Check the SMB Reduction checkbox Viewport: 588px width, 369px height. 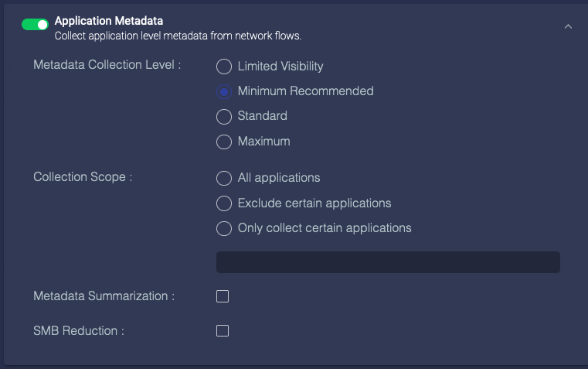(223, 331)
